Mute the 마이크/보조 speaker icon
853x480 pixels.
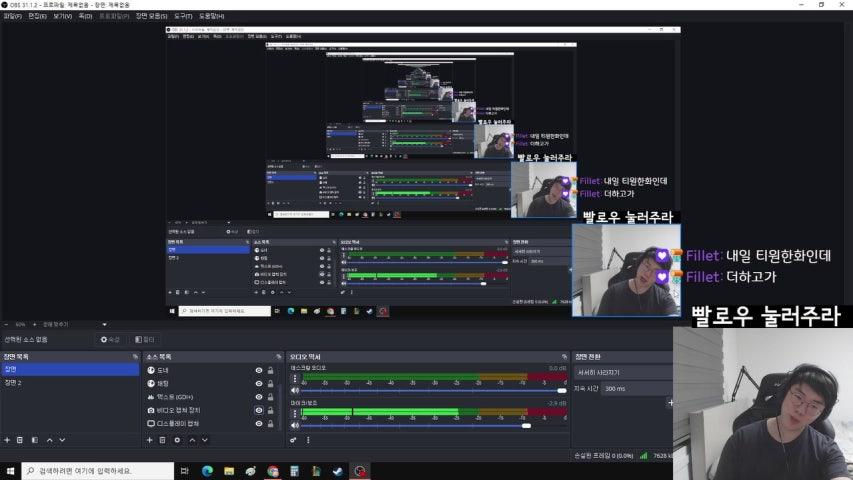(x=294, y=425)
